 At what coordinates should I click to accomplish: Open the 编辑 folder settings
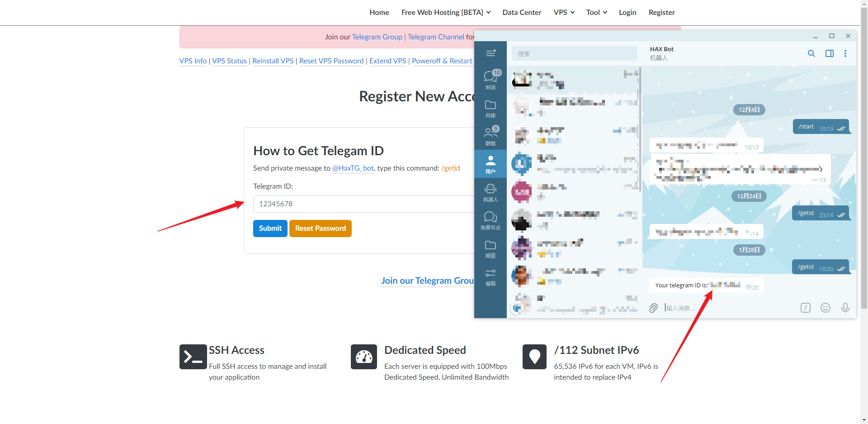491,277
